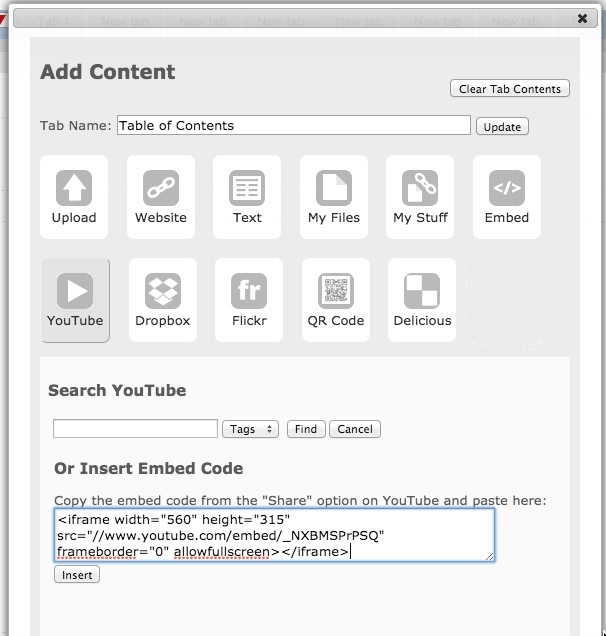
Task: Close the Add Content dialog
Action: [x=582, y=18]
